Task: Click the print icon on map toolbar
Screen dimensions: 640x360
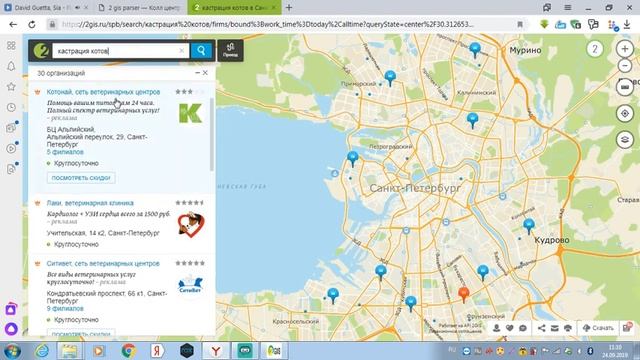Action: (x=568, y=328)
